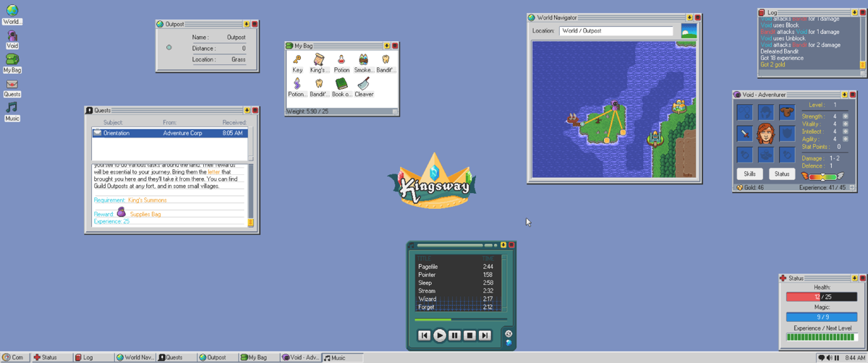Click the Supplies Bag reward icon
This screenshot has height=363, width=868.
coord(122,212)
